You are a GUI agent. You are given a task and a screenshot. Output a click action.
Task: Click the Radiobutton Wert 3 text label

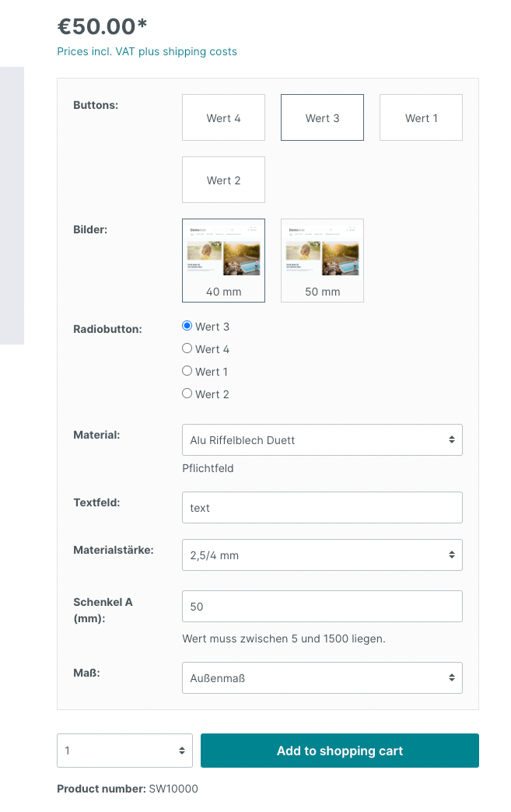click(212, 327)
